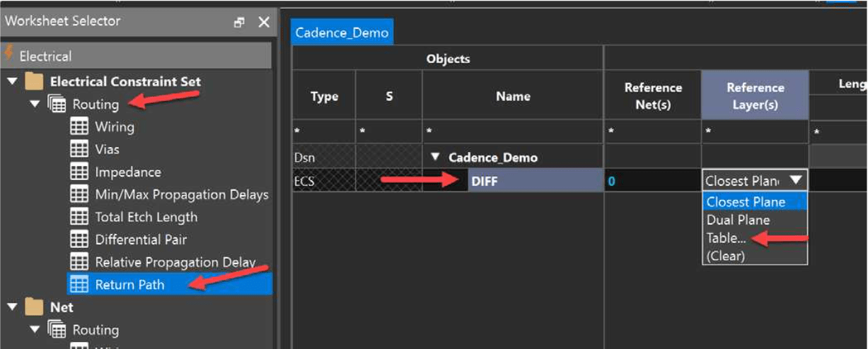Collapse the Cadence_Demo design row
Screen dimensions: 868x349
tap(436, 157)
